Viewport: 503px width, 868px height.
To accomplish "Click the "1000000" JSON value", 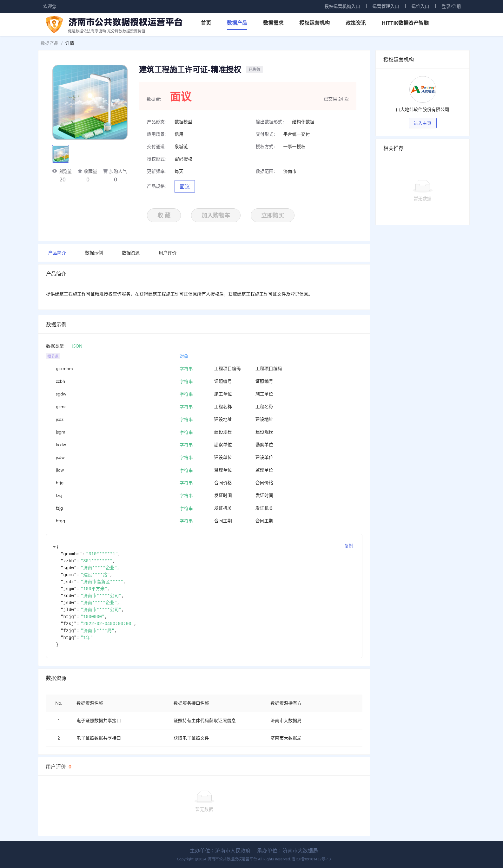I will (x=92, y=617).
